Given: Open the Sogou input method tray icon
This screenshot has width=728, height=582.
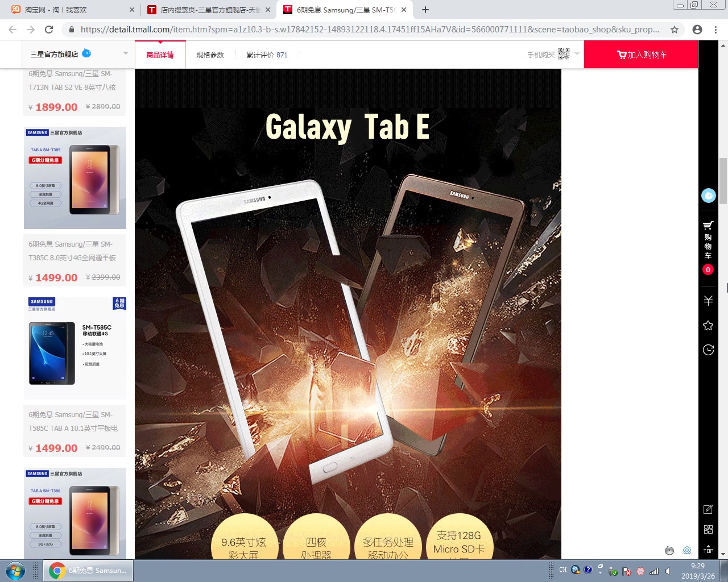Looking at the screenshot, I should (576, 569).
